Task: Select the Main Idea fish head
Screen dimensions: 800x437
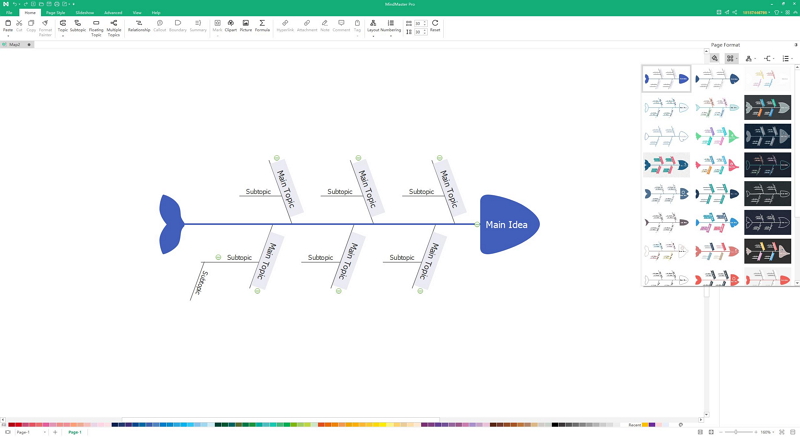Action: coord(508,225)
